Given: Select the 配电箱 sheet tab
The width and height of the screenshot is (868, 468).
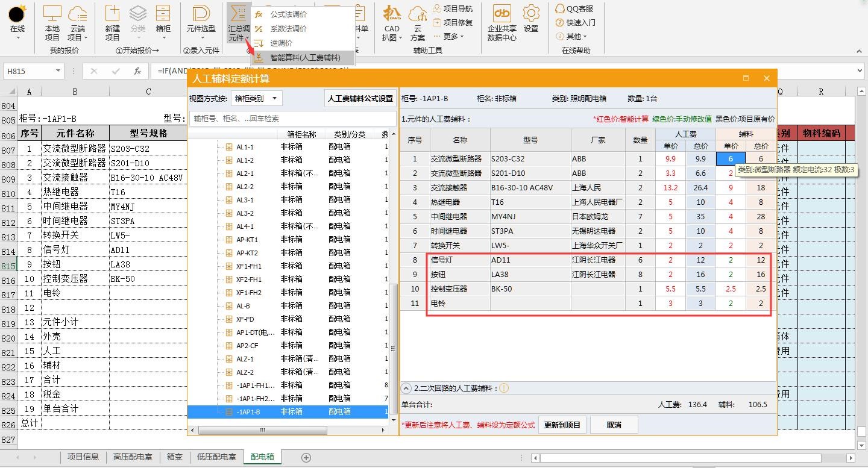Looking at the screenshot, I should 262,457.
